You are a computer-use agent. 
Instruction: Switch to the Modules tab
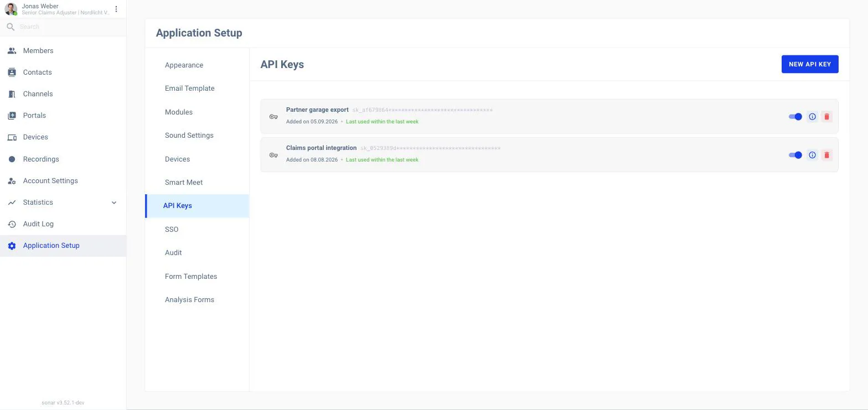pos(197,112)
